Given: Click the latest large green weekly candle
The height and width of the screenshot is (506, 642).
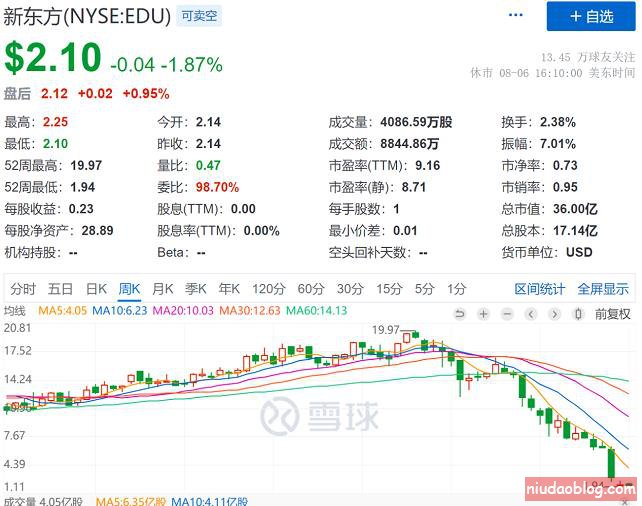Looking at the screenshot, I should pyautogui.click(x=611, y=463).
